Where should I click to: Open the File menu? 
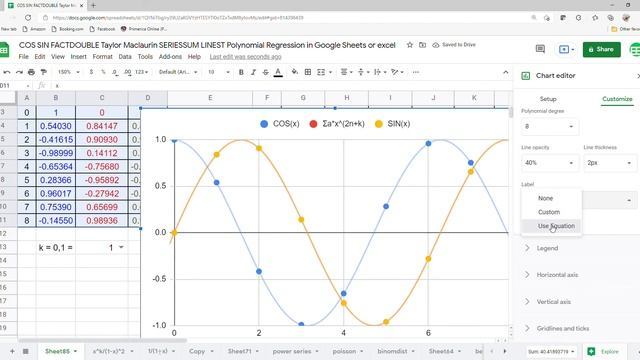point(24,57)
